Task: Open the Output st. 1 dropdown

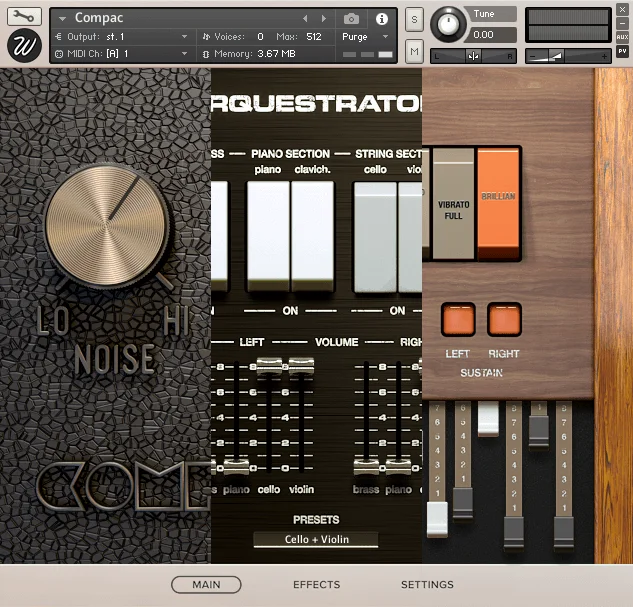Action: 121,37
